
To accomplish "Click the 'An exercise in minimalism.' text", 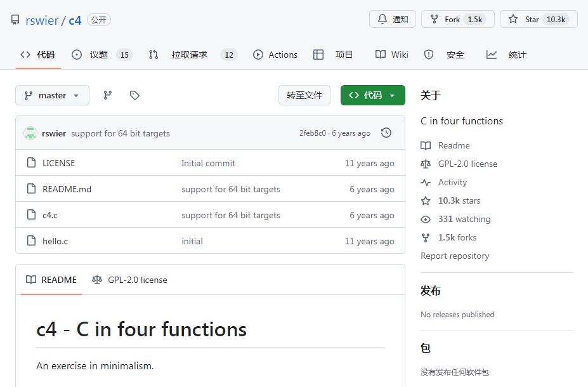I will click(95, 365).
